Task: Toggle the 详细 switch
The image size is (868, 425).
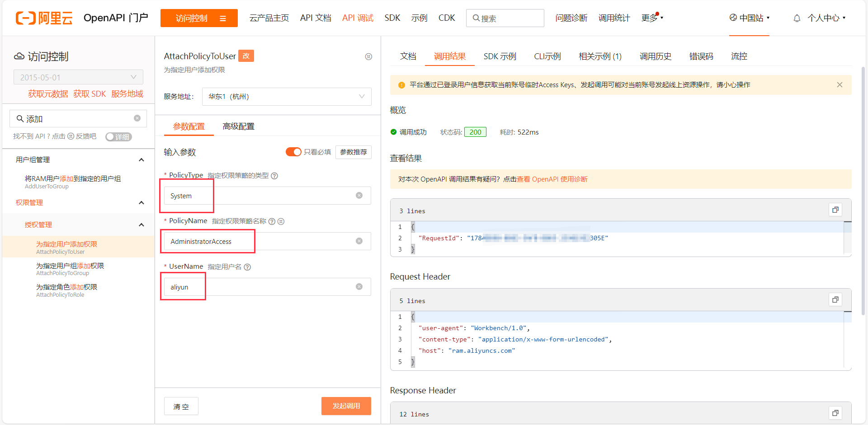Action: click(x=118, y=137)
